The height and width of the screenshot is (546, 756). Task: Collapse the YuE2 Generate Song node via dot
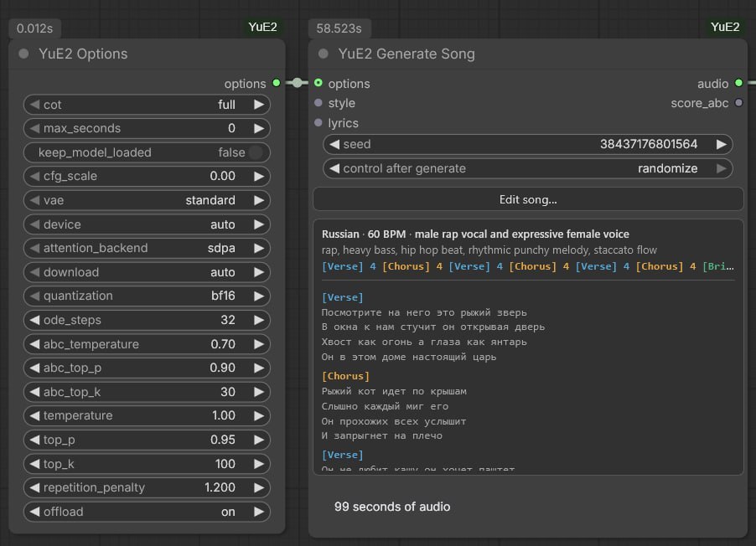pos(323,54)
